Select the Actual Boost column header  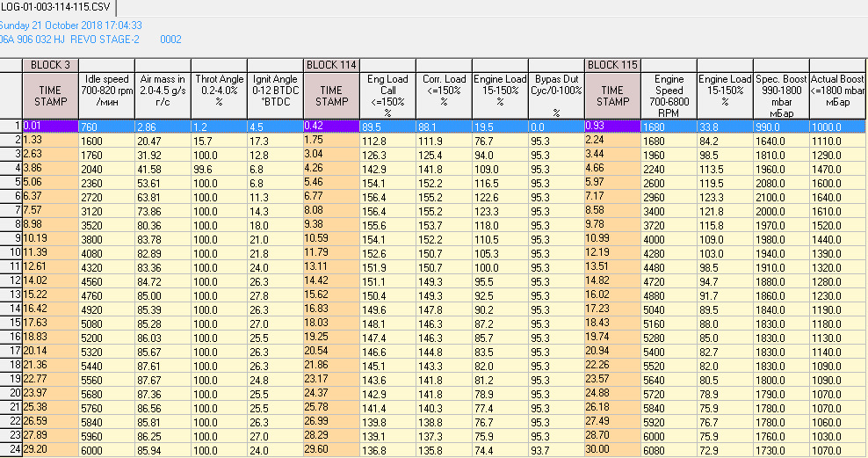837,95
